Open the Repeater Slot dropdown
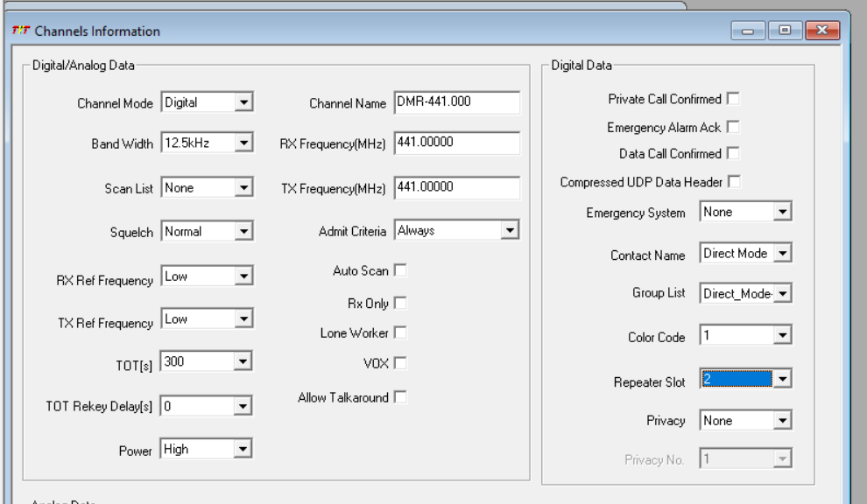 tap(782, 379)
